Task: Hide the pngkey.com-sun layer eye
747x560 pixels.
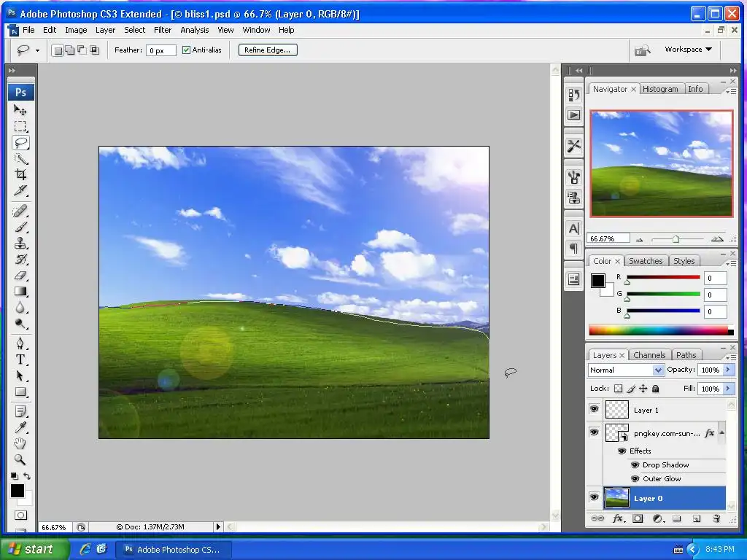Action: coord(594,432)
